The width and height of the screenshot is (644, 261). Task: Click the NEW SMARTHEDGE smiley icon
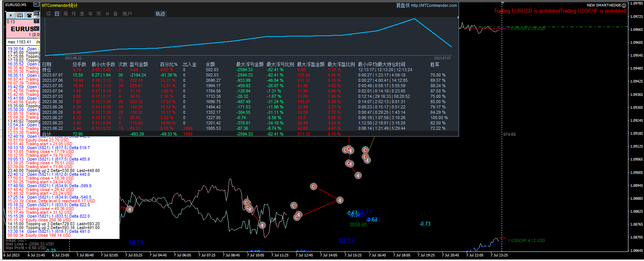tap(624, 5)
